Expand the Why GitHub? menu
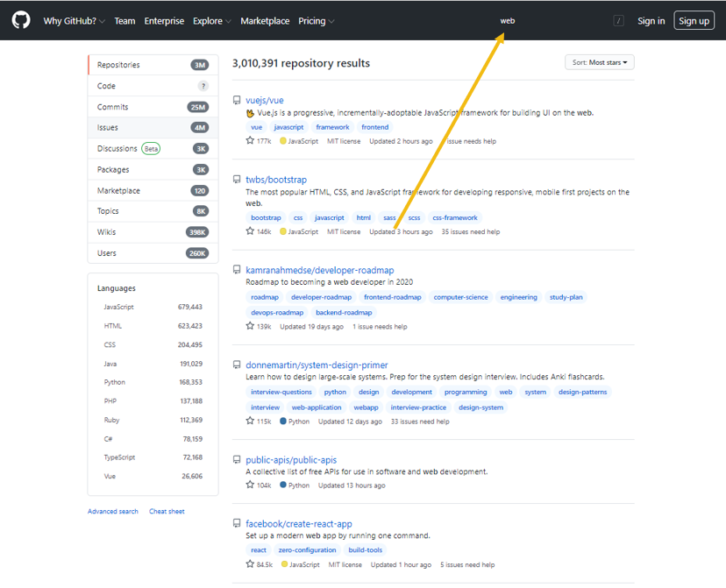726x588 pixels. tap(70, 20)
